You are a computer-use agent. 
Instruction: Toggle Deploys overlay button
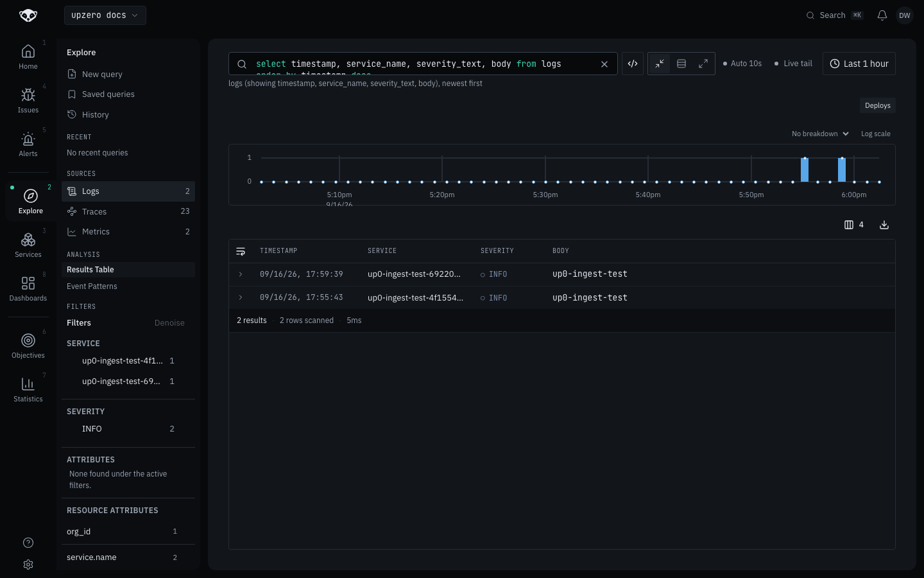coord(878,105)
